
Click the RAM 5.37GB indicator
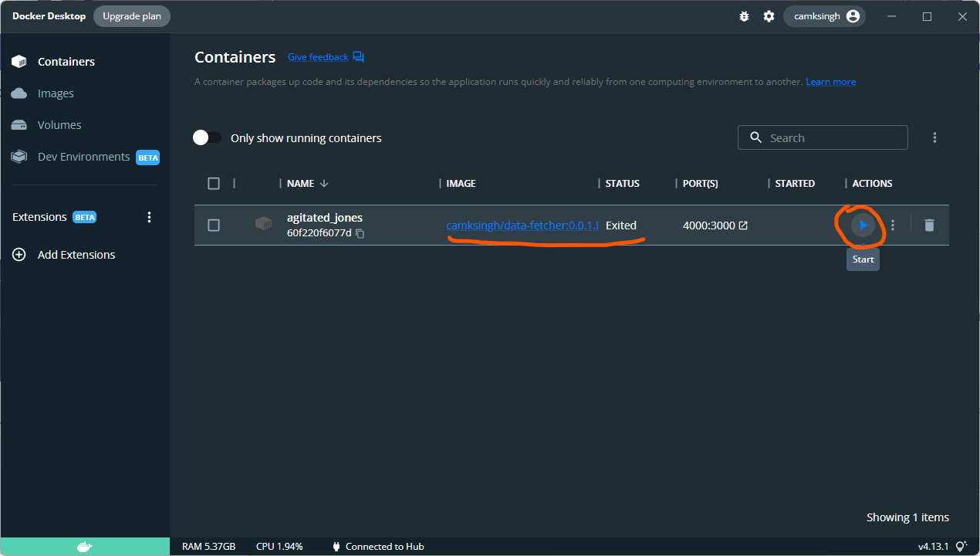point(208,547)
